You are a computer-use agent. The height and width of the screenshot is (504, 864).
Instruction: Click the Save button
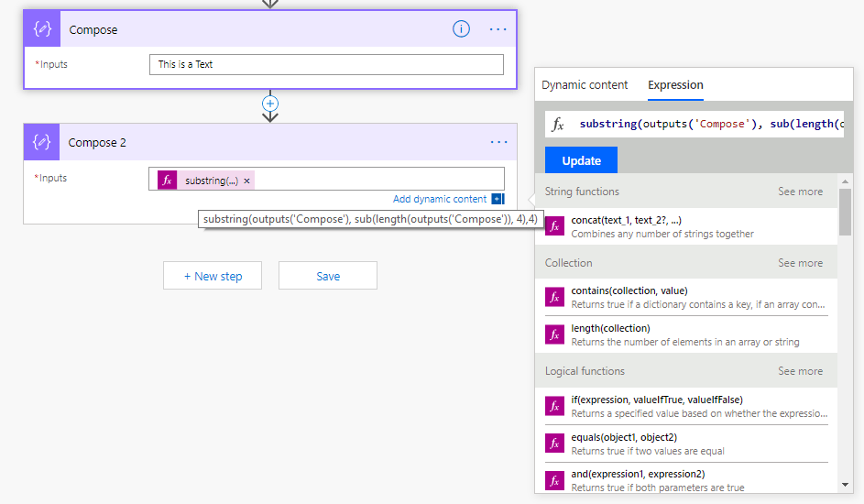click(328, 276)
